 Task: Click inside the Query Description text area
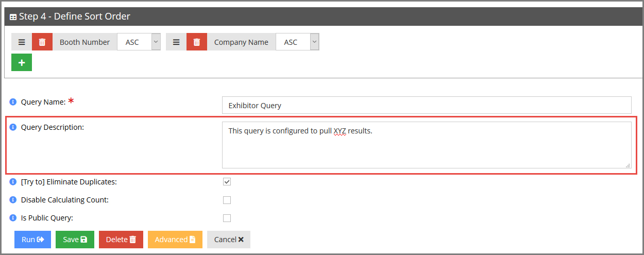point(427,145)
